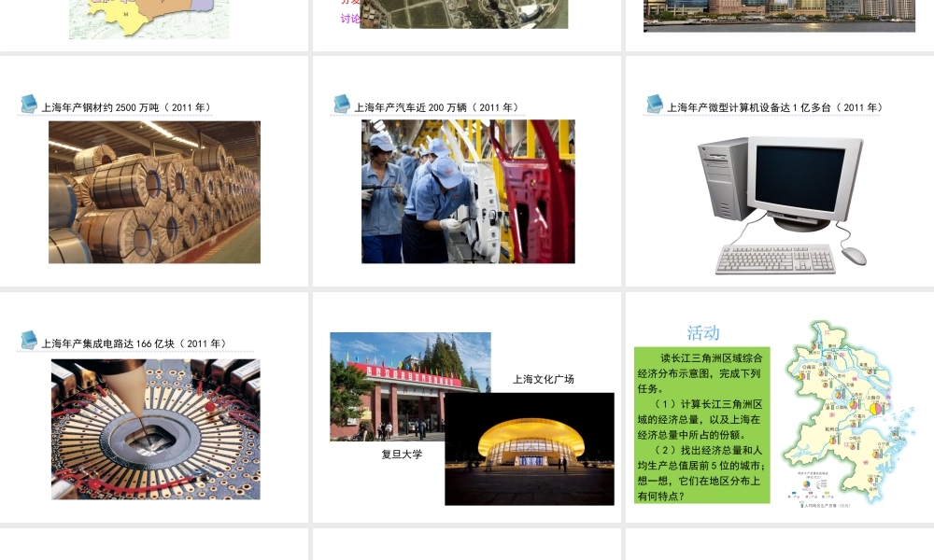
Task: Open the steel production slide thumbnail
Action: pyautogui.click(x=154, y=172)
